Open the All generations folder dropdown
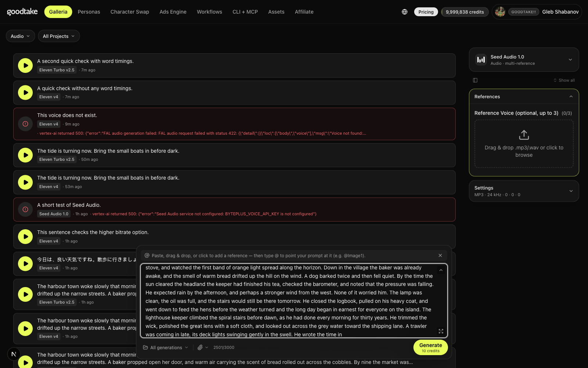588x368 pixels. point(166,347)
